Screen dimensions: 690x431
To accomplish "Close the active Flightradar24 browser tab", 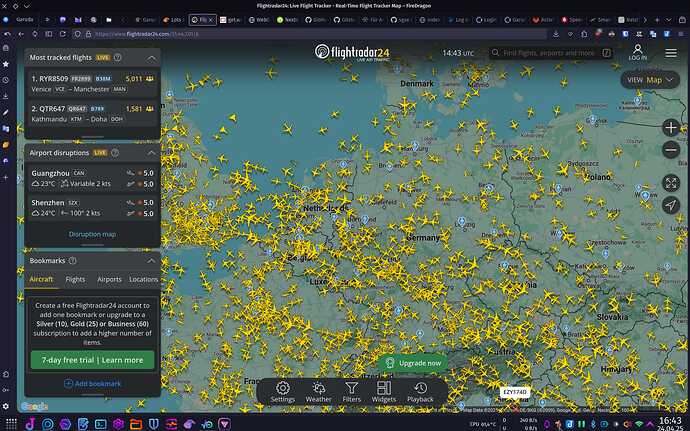I will tap(211, 20).
